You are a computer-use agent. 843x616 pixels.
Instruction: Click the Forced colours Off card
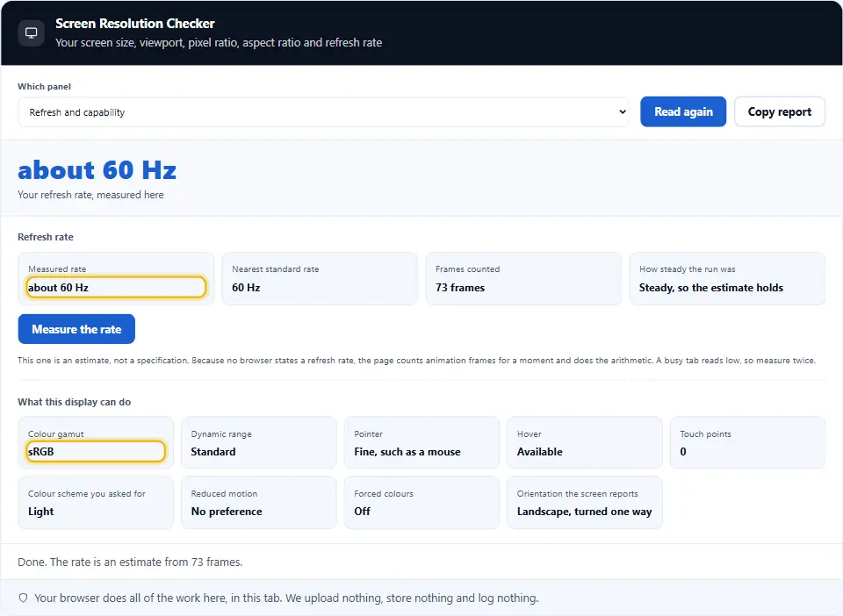point(421,503)
